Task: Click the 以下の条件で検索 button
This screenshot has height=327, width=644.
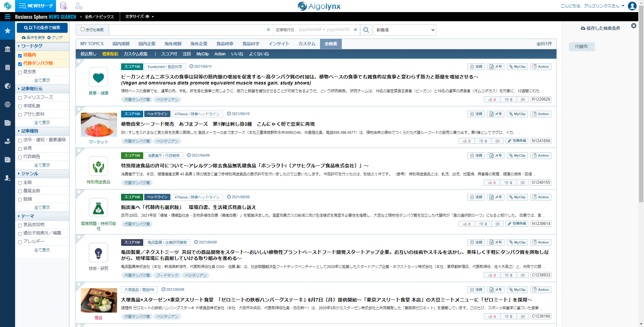Action: pyautogui.click(x=42, y=28)
